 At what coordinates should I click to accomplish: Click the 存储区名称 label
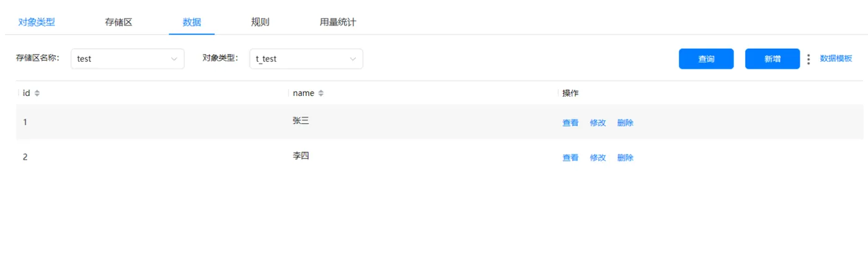click(37, 58)
